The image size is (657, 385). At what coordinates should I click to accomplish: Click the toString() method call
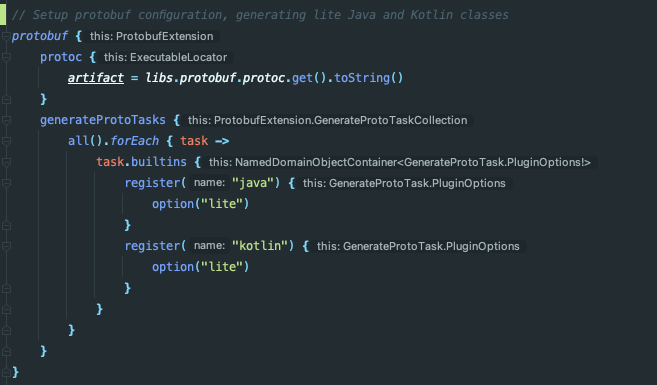point(368,78)
